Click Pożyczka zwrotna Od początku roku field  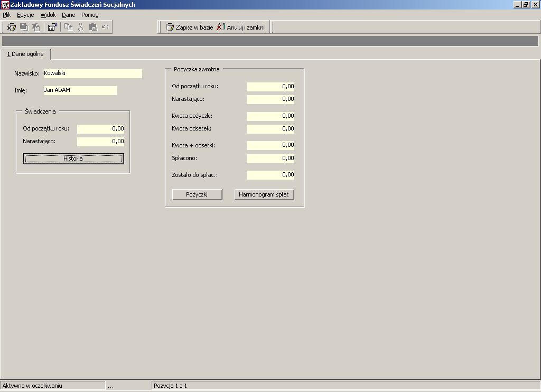(270, 87)
